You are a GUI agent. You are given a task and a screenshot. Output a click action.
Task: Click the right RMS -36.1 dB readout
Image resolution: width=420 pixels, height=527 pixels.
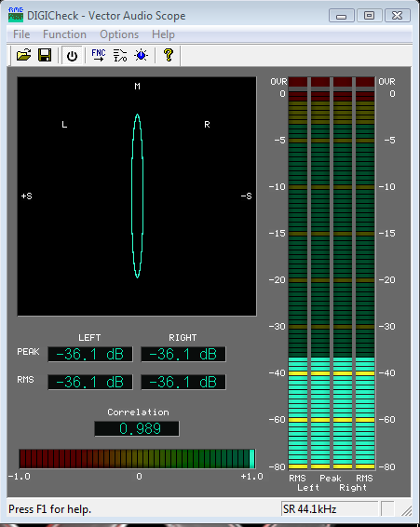(183, 382)
